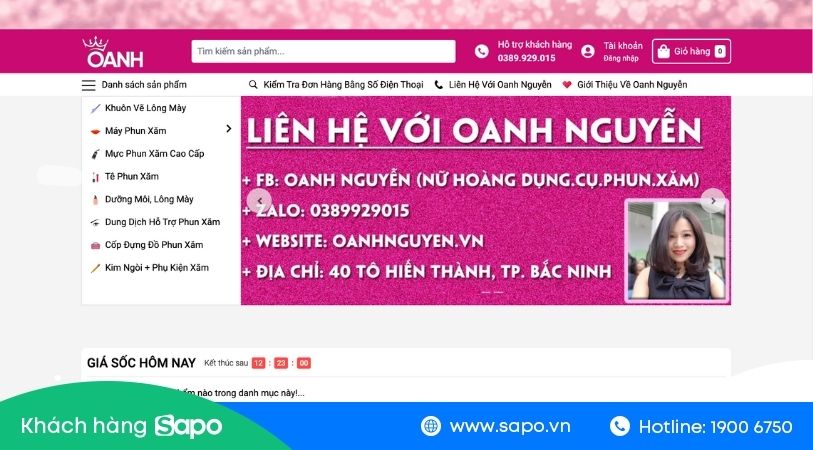Click the Đăng nhập login link
The image size is (813, 450).
tap(621, 59)
